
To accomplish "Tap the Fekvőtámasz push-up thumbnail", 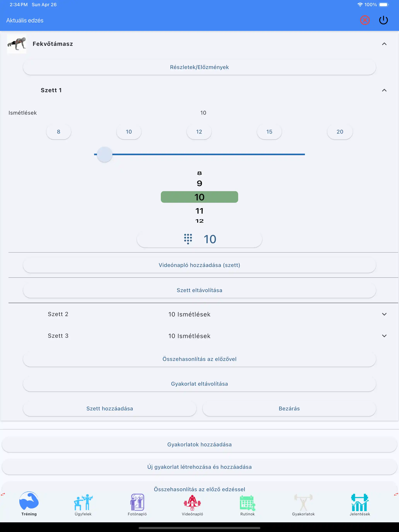I will pos(17,44).
